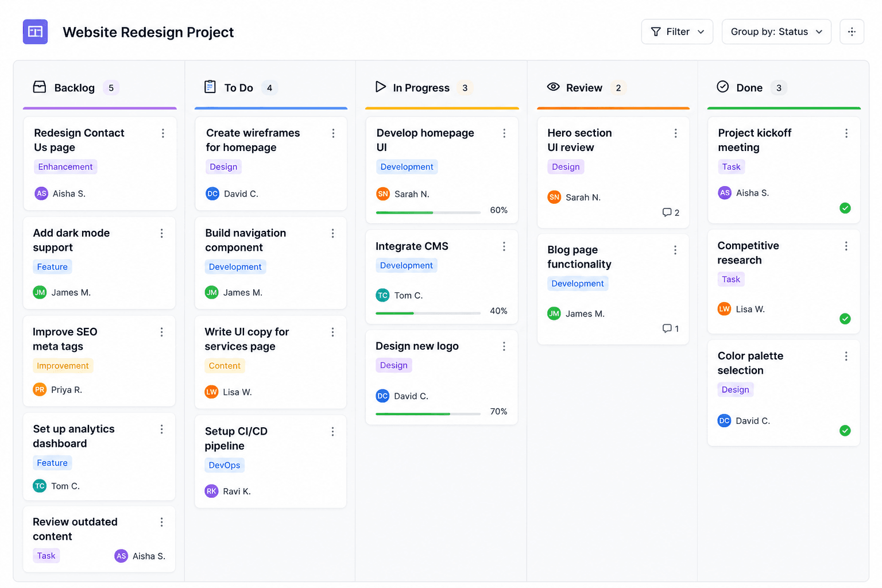Image resolution: width=882 pixels, height=588 pixels.
Task: Open menu for Redesign Contact Us page card
Action: coord(163,133)
